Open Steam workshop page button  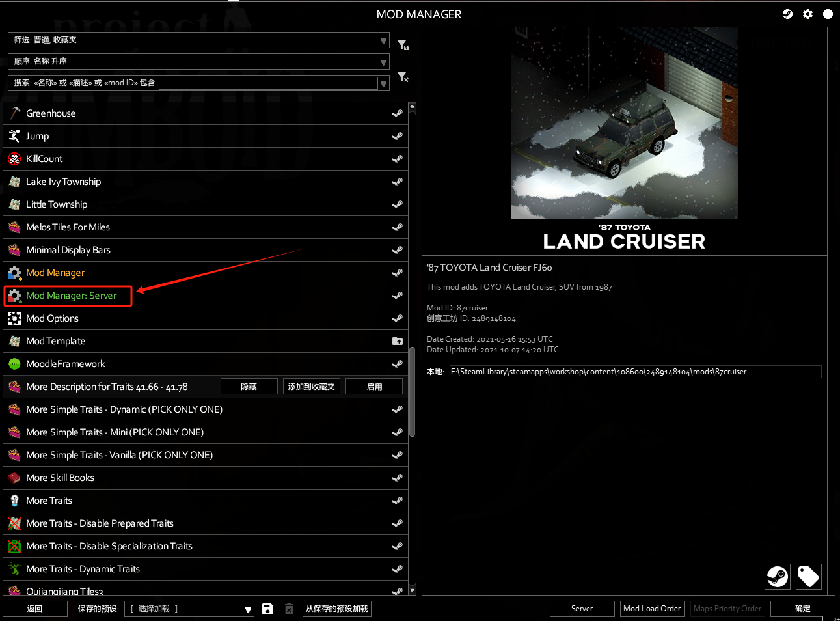tap(778, 577)
